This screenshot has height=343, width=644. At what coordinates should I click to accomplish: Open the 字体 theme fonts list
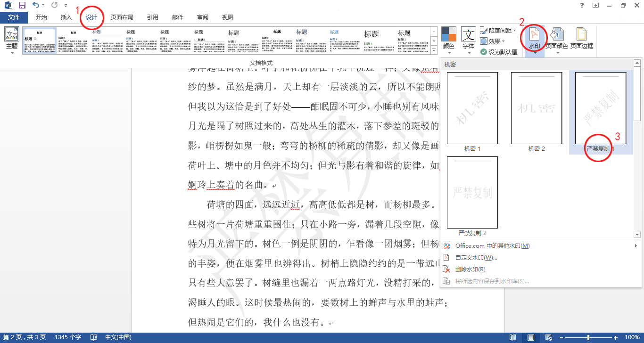point(469,41)
